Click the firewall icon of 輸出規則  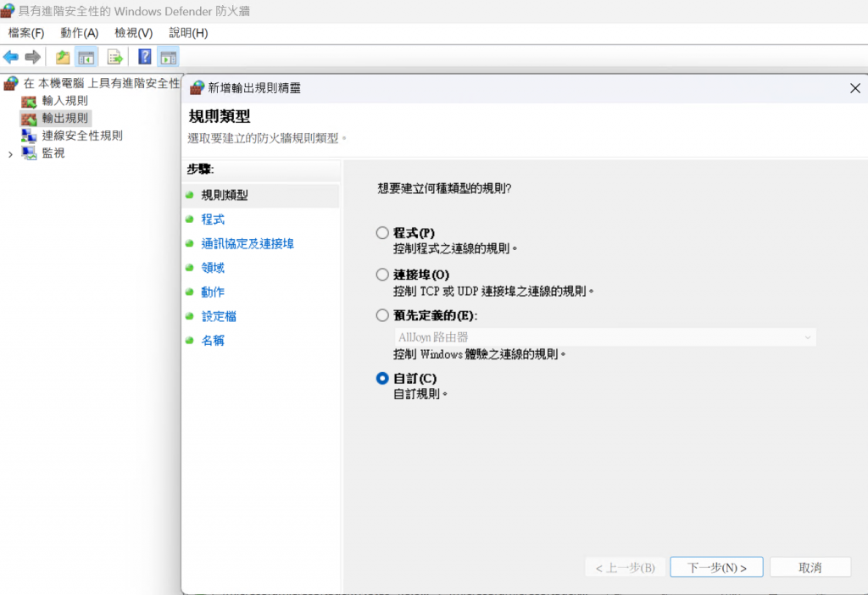click(29, 119)
